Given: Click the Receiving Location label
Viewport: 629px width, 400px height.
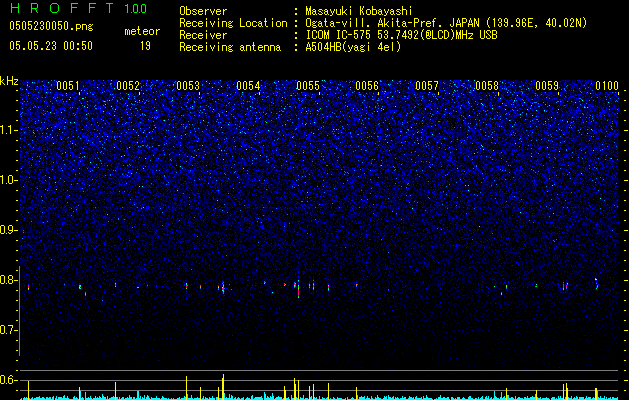Looking at the screenshot, I should point(233,24).
